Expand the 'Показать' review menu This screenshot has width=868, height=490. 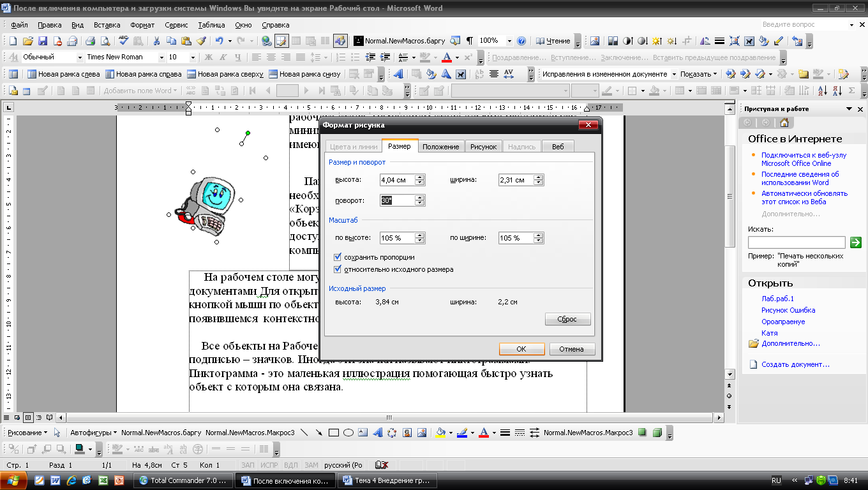click(698, 74)
